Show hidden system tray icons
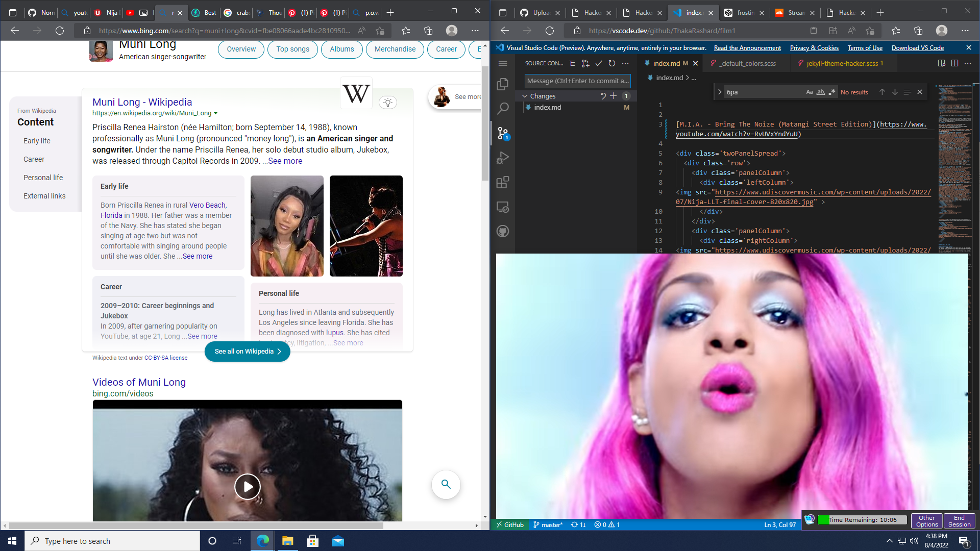The width and height of the screenshot is (980, 551). (x=890, y=541)
